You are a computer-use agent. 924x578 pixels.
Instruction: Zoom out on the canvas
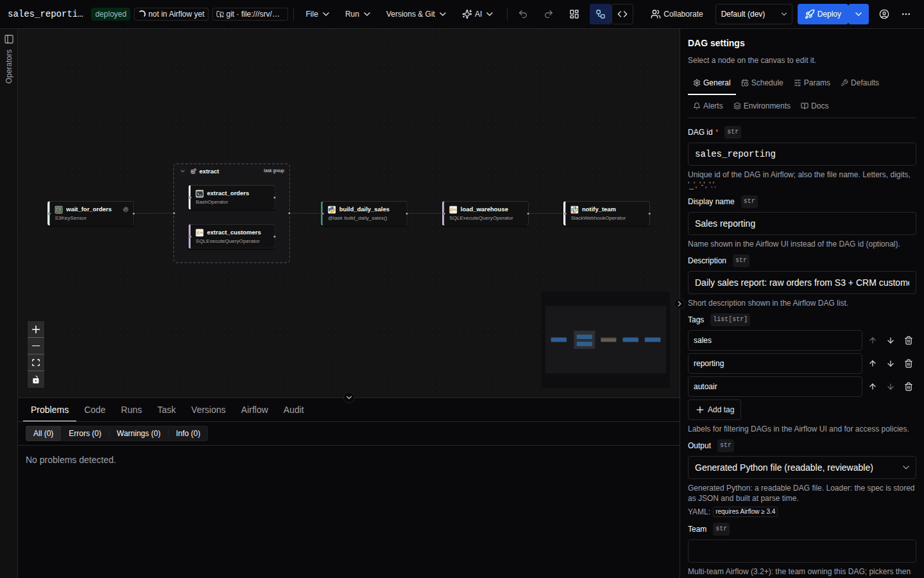(x=36, y=346)
